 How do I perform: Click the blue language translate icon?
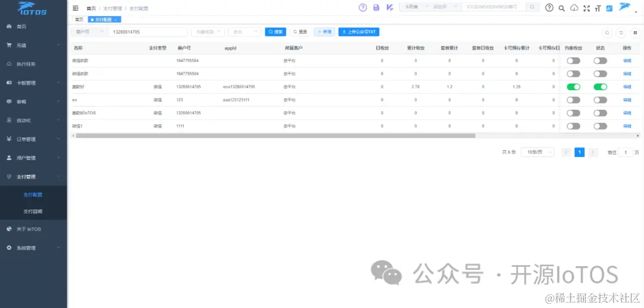point(609,8)
